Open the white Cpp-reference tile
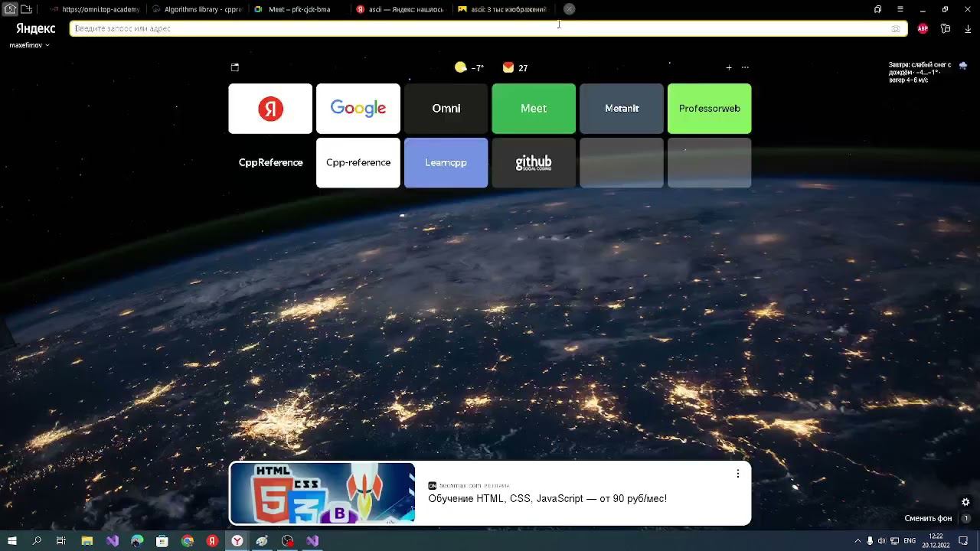Screen dimensions: 980x551 (358, 162)
